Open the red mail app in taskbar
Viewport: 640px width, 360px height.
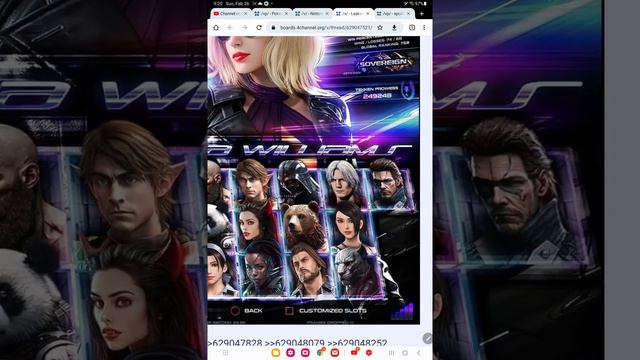[335, 353]
